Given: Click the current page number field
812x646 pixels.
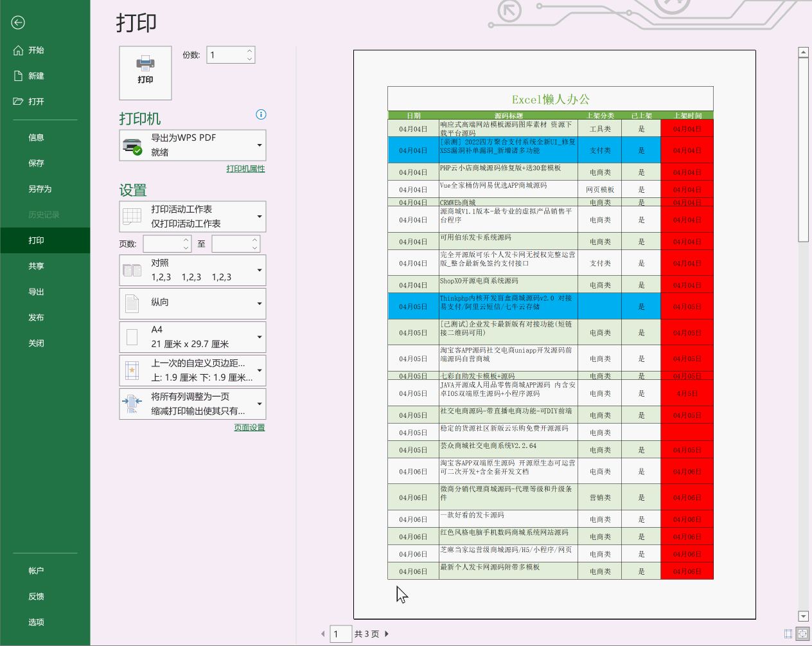Looking at the screenshot, I should click(340, 634).
